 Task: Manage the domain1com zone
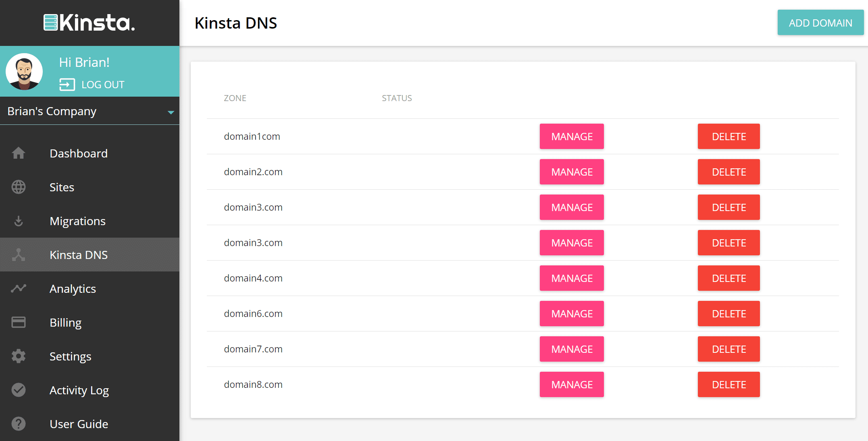point(571,137)
